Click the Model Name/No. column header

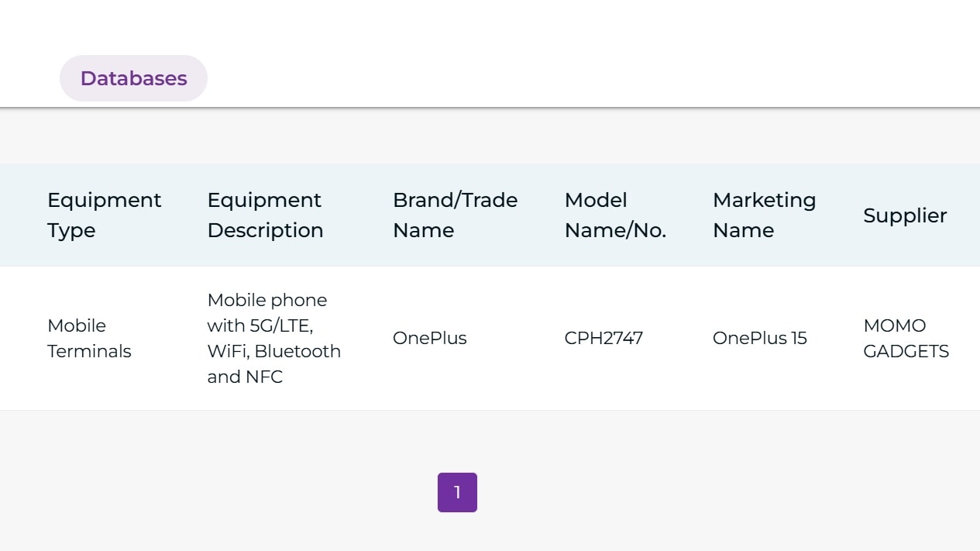(x=615, y=215)
